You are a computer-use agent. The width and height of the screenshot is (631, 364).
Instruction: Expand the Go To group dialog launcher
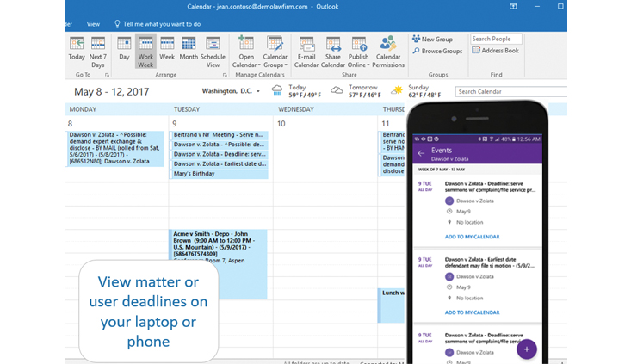click(x=107, y=75)
